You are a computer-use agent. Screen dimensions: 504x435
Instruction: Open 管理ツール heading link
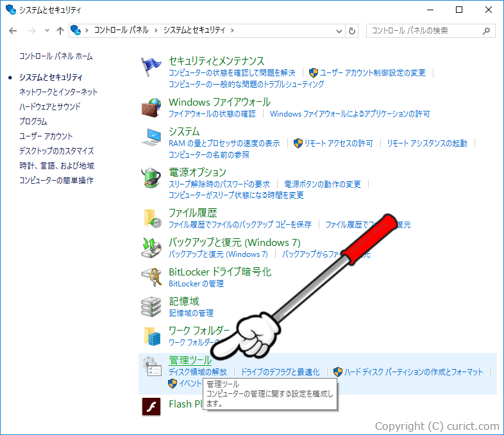[190, 360]
